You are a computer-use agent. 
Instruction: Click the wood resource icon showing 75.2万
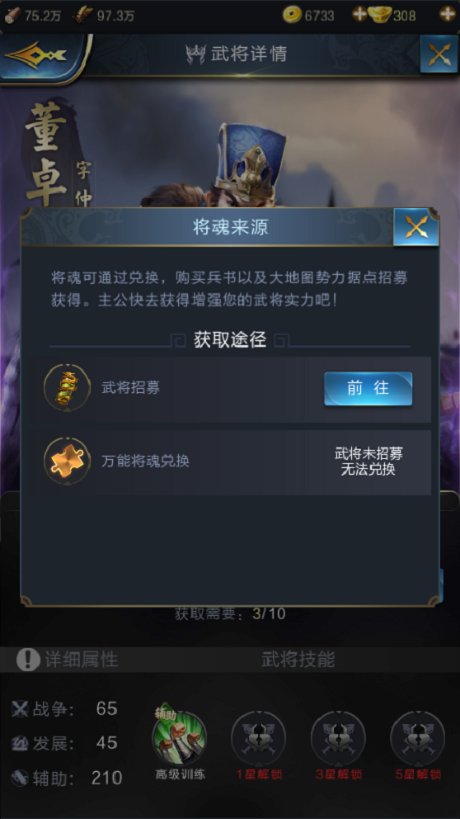tap(13, 15)
